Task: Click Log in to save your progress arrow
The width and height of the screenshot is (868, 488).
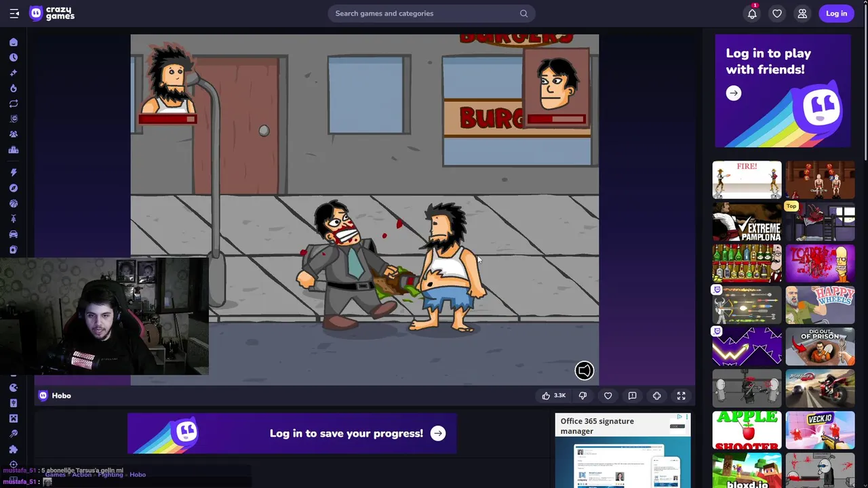Action: coord(438,434)
